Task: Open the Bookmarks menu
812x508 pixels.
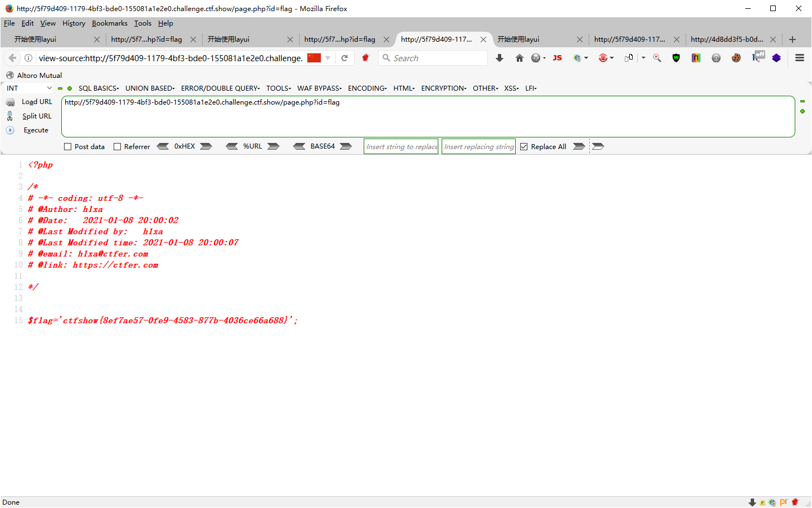Action: pyautogui.click(x=110, y=23)
